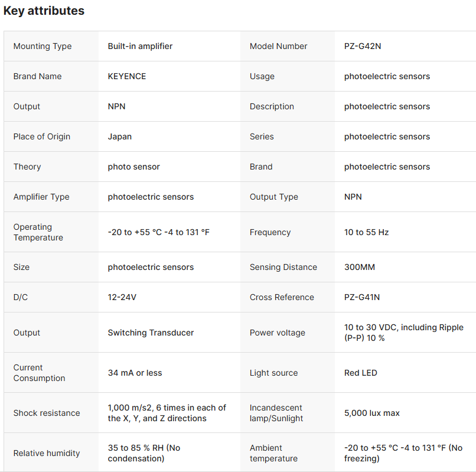The width and height of the screenshot is (476, 472).
Task: Select the 300MM sensing distance value
Action: [x=359, y=267]
